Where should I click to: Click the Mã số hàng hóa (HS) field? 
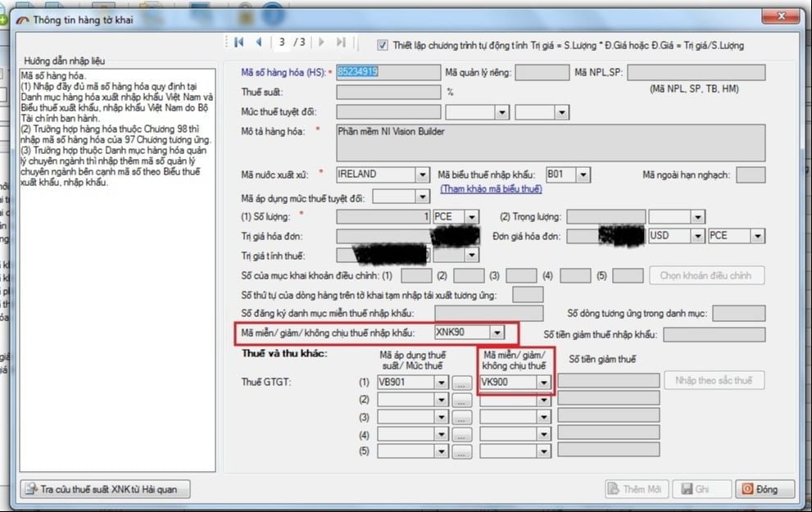tap(388, 72)
